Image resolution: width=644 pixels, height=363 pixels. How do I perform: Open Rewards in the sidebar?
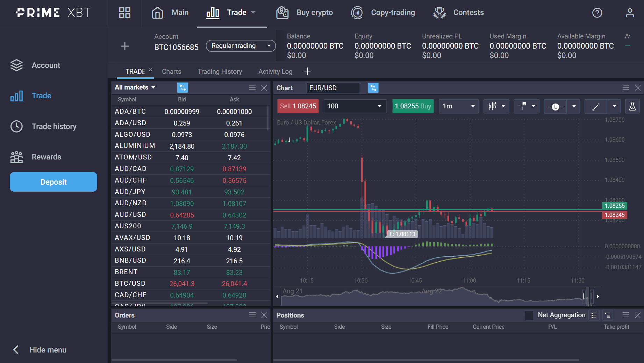pyautogui.click(x=36, y=157)
